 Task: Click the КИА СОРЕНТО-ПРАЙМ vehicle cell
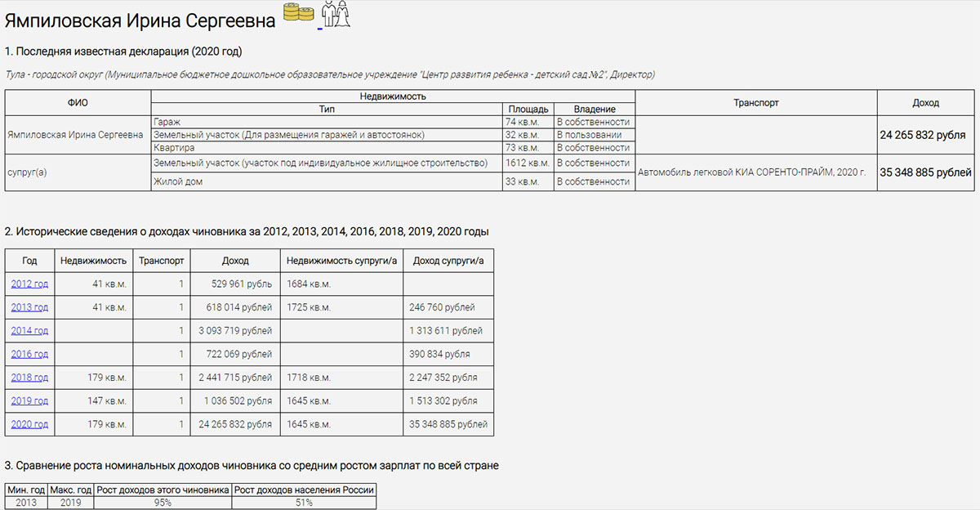point(751,173)
